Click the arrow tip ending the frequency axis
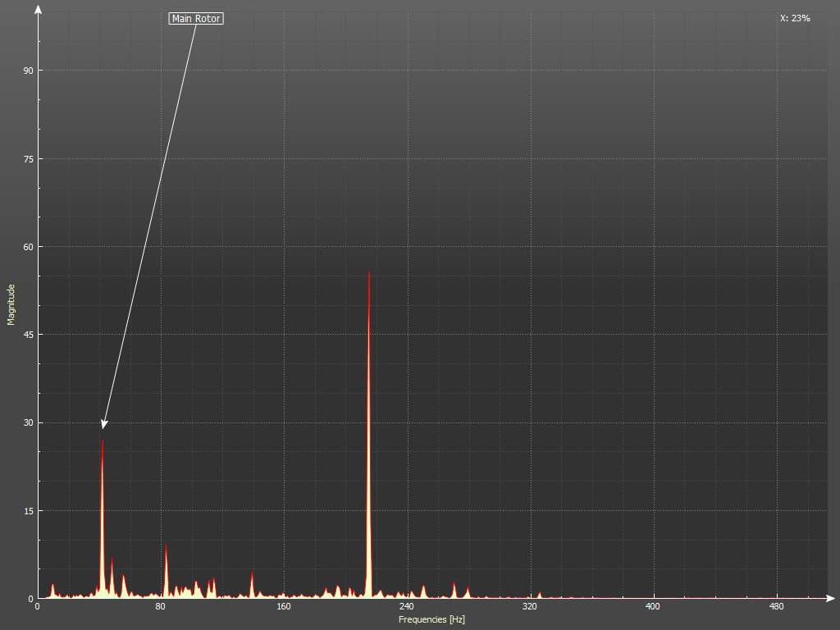This screenshot has height=630, width=840. [x=831, y=598]
